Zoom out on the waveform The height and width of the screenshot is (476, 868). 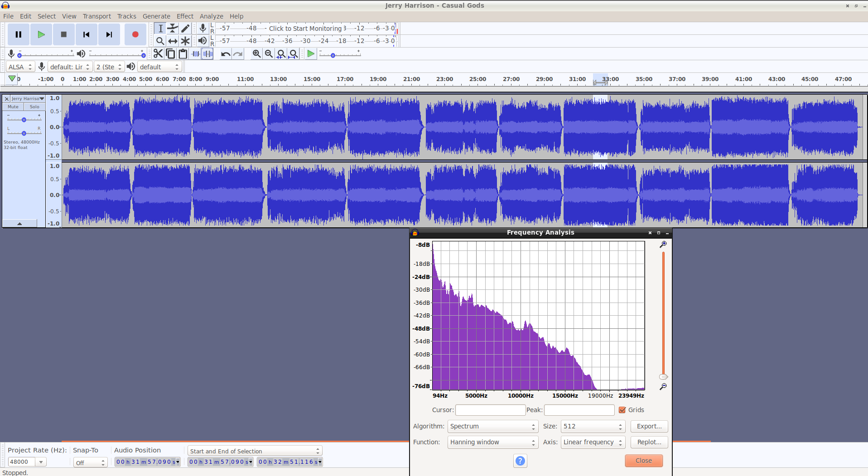coord(269,54)
